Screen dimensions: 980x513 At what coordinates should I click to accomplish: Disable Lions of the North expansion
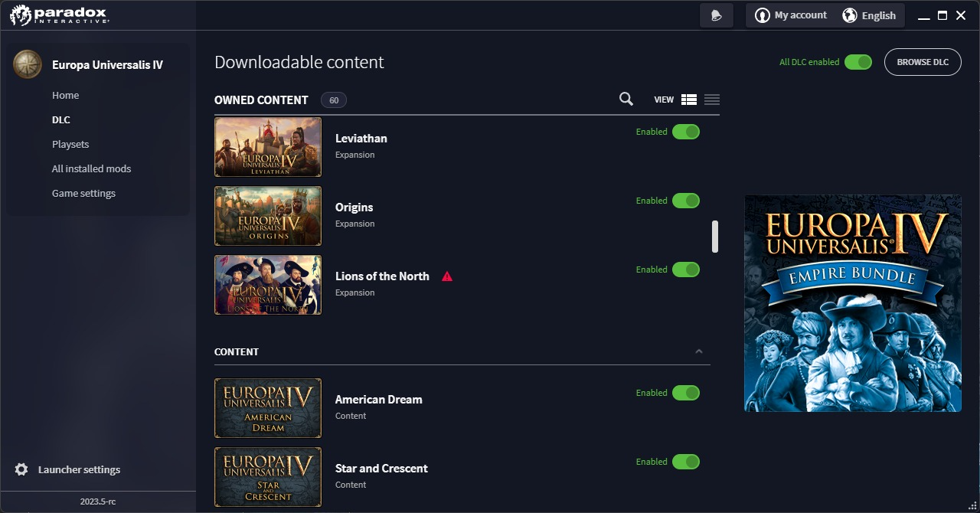686,270
